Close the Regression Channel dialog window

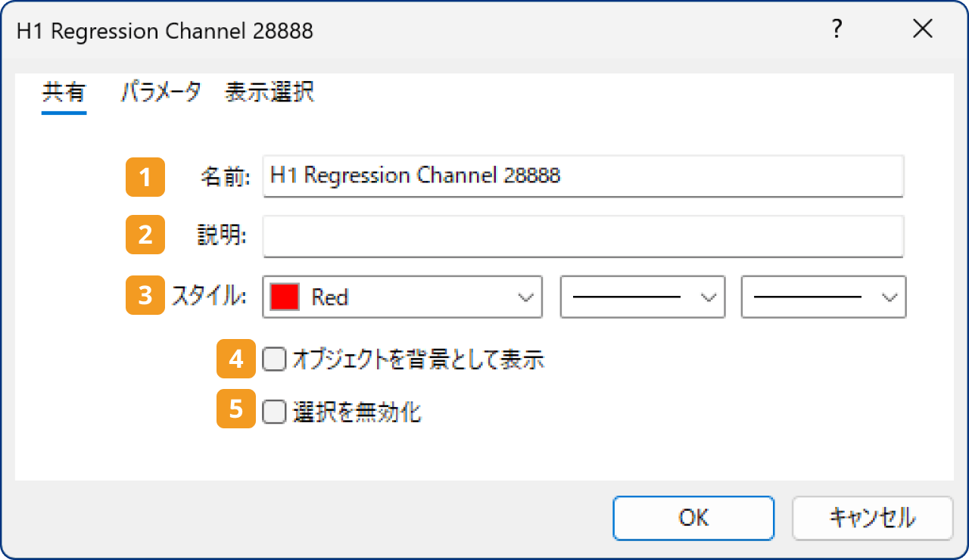[922, 30]
